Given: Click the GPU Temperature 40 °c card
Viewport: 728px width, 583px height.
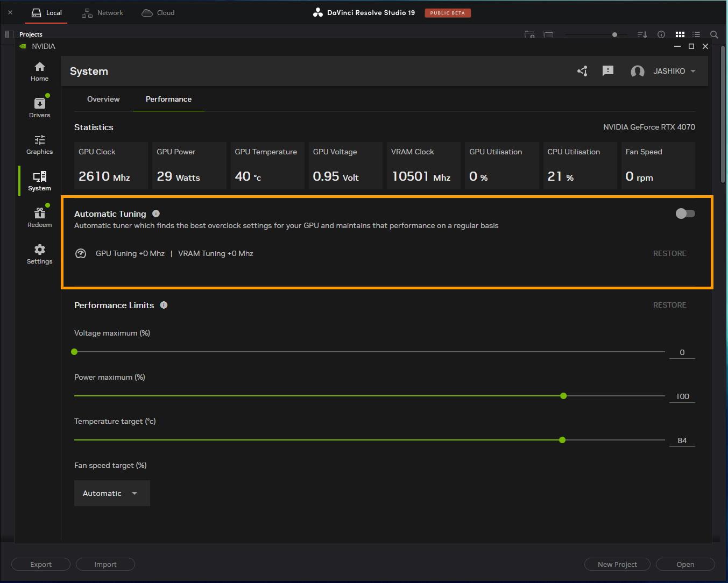Looking at the screenshot, I should click(x=267, y=166).
